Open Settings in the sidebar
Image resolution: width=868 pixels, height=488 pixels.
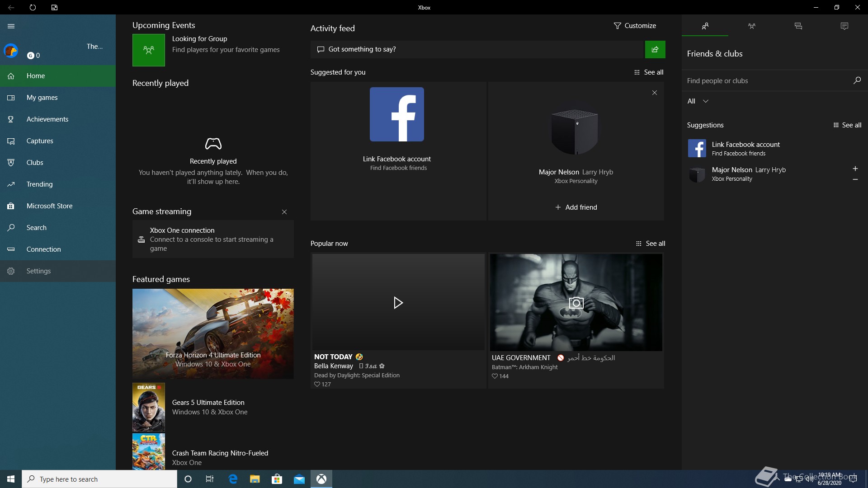(58, 271)
